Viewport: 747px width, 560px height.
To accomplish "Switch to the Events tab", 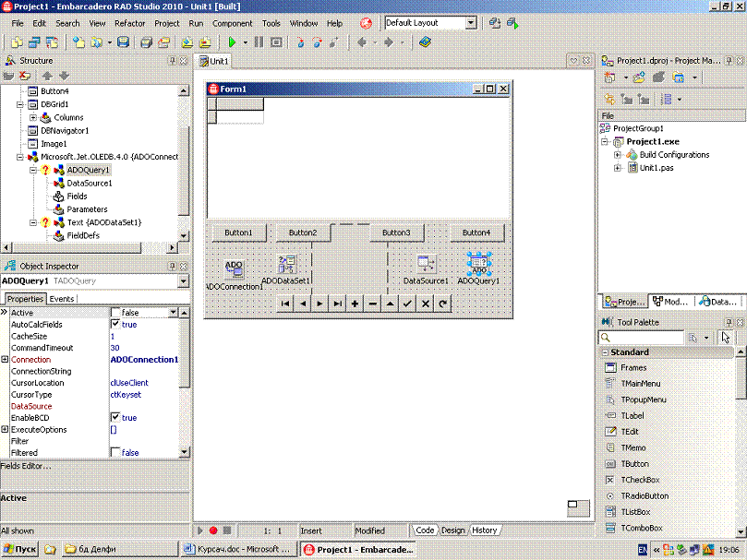I will pyautogui.click(x=62, y=299).
